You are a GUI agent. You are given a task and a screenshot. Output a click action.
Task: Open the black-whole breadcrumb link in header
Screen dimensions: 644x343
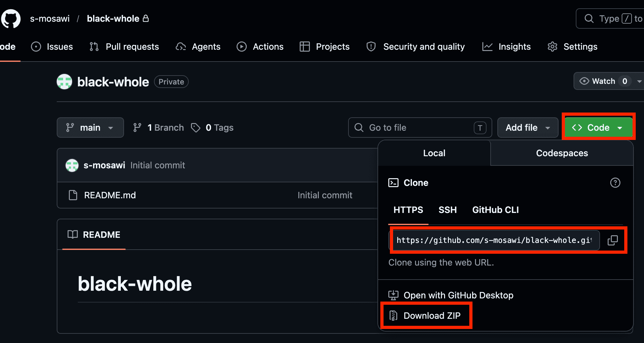tap(113, 18)
